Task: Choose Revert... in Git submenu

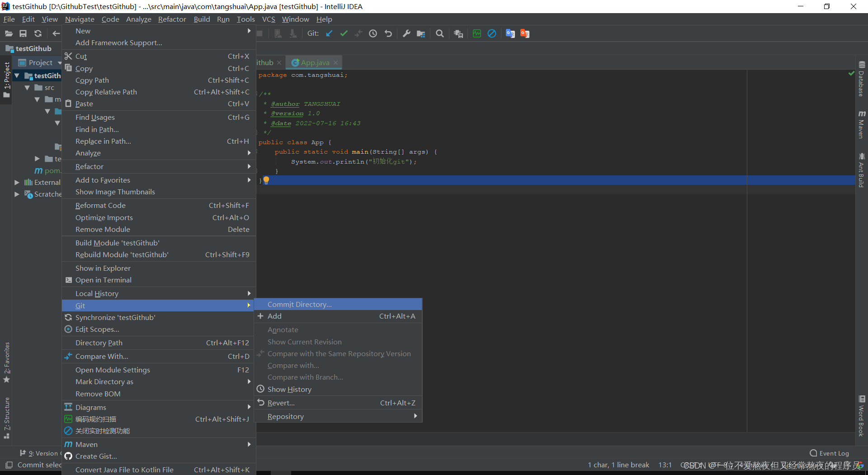Action: pyautogui.click(x=338, y=403)
